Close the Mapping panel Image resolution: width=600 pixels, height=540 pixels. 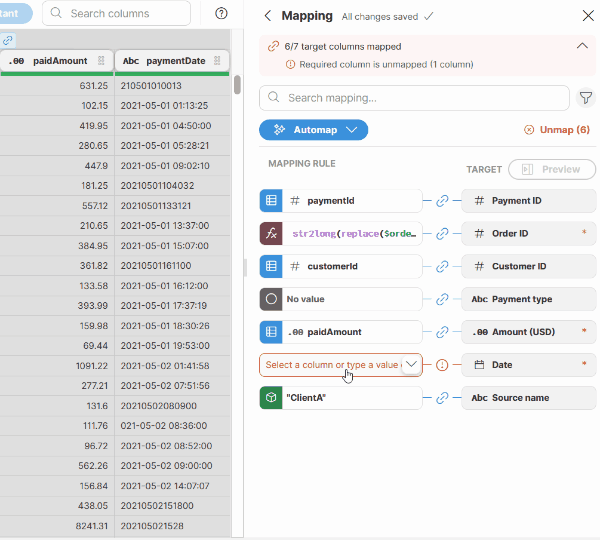pos(587,16)
